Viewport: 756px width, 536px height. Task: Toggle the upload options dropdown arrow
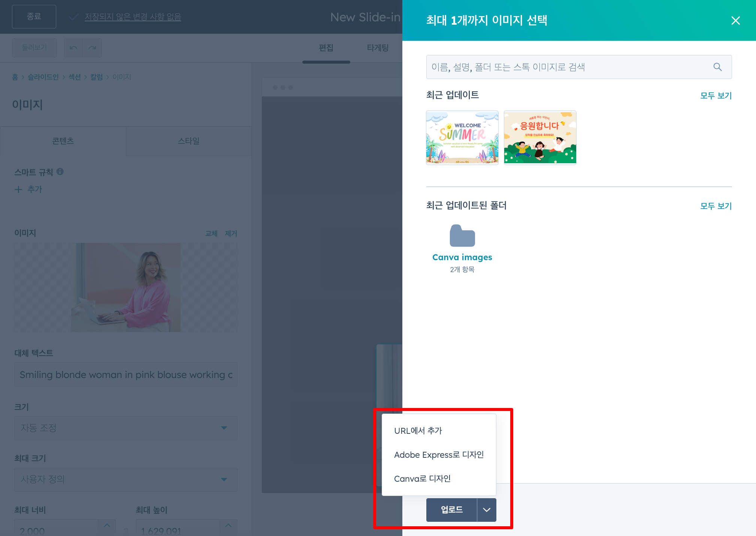[x=487, y=510]
